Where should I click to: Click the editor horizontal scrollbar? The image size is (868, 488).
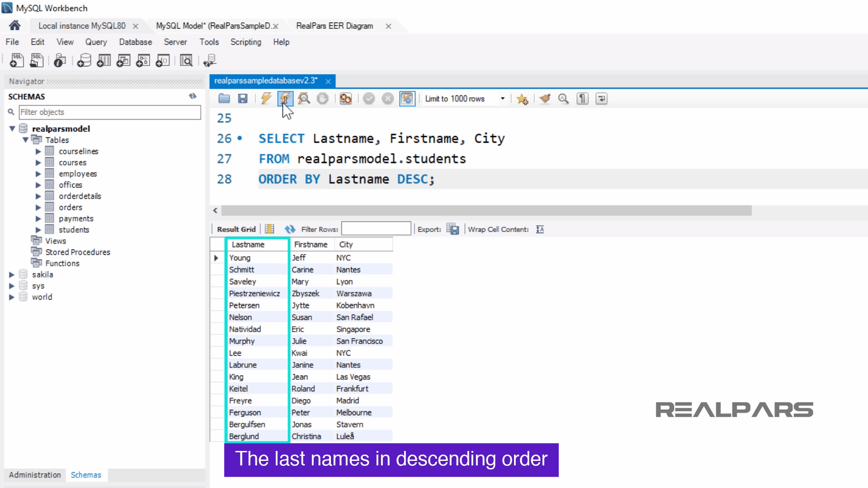[x=486, y=211]
